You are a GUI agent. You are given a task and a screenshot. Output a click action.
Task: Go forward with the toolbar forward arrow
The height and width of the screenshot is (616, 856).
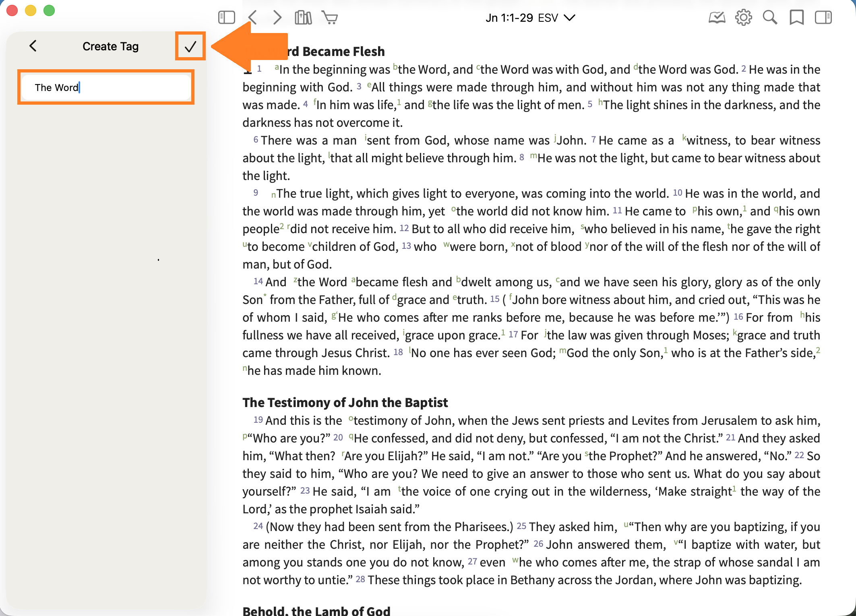click(x=277, y=18)
